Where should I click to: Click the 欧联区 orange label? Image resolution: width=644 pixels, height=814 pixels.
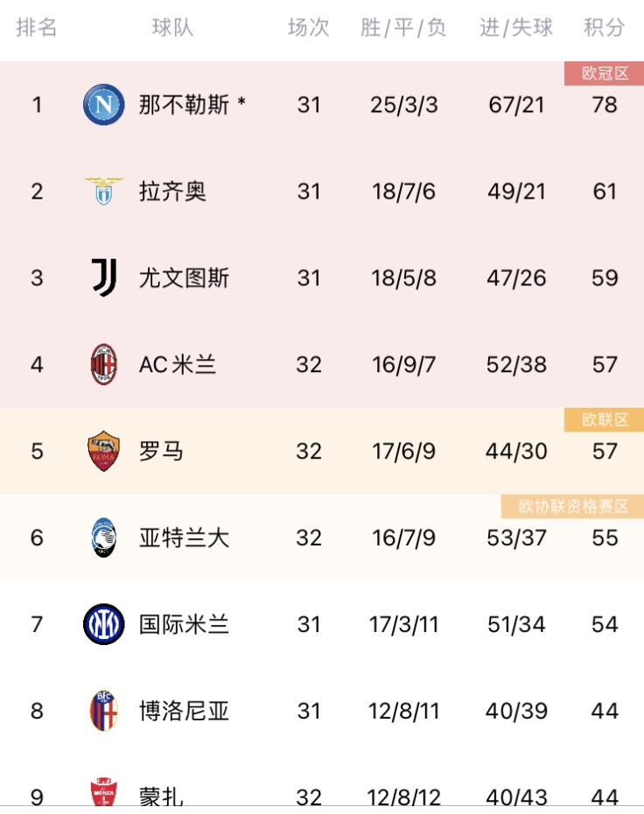point(604,419)
